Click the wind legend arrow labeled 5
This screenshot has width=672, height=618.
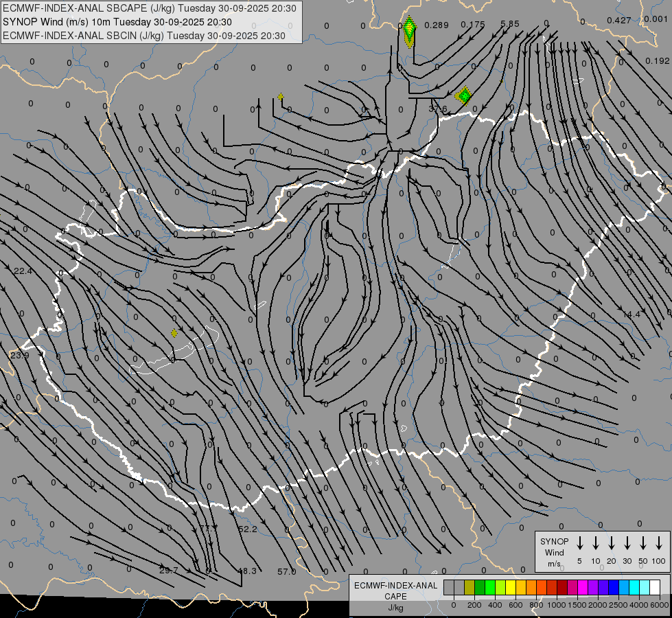[x=580, y=543]
